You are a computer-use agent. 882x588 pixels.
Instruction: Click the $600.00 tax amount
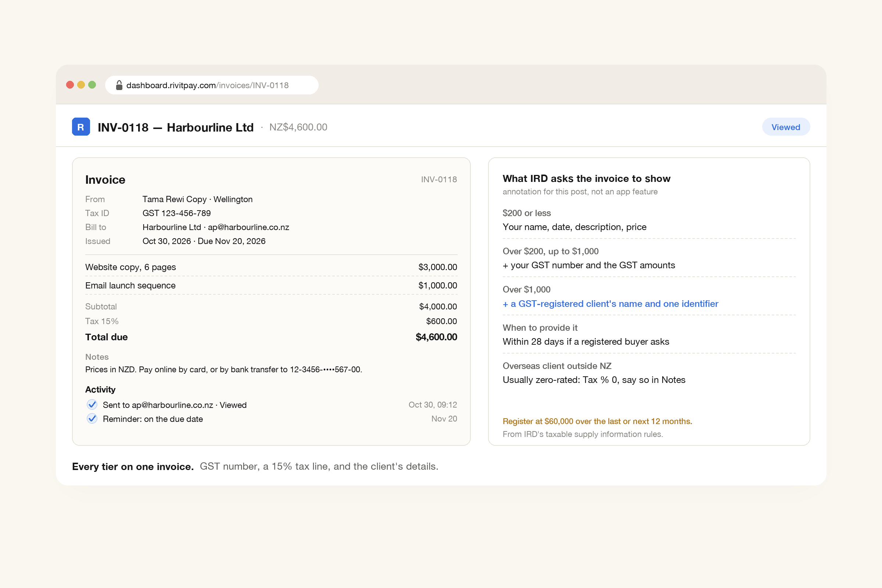(441, 321)
